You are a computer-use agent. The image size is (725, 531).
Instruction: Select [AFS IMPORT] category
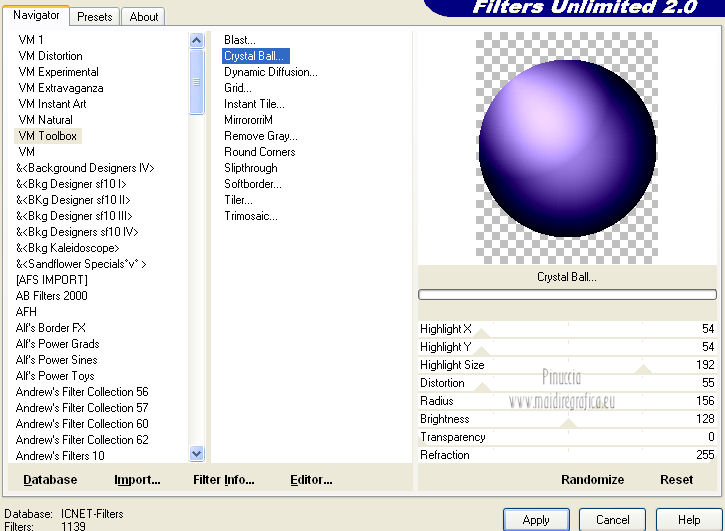[51, 280]
